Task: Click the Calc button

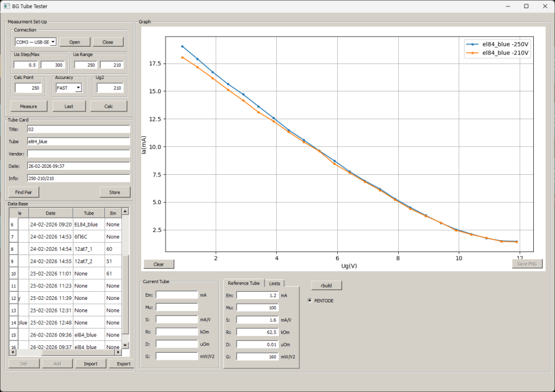Action: pos(109,106)
